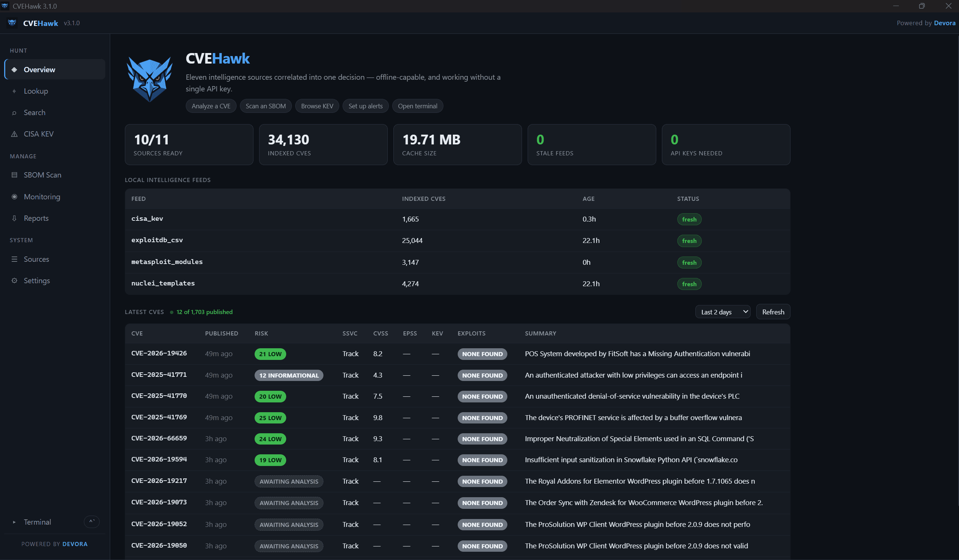
Task: Select the cisa_kev feed row
Action: [457, 219]
